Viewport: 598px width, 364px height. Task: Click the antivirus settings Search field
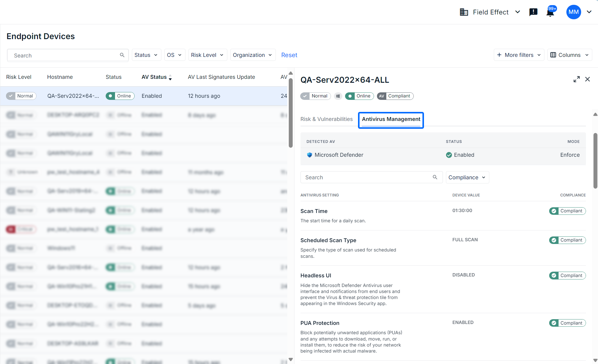(x=367, y=177)
